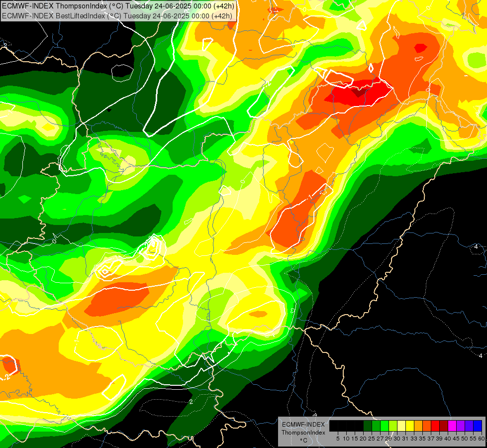The width and height of the screenshot is (487, 448).
Task: Click the magenta 40–45 legend swatch
Action: (452, 426)
